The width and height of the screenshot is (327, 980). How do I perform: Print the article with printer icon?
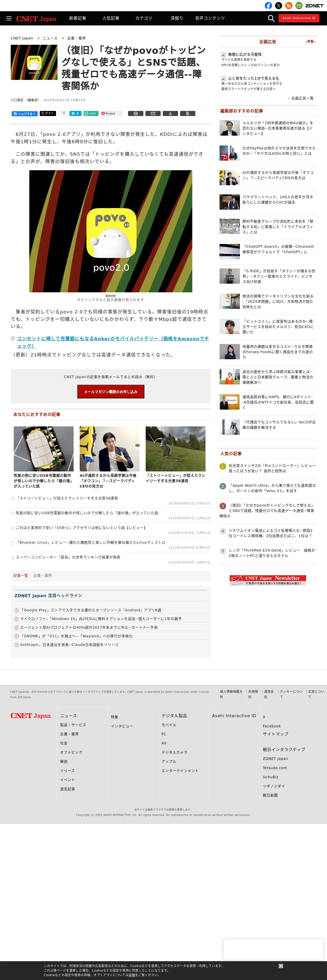135,113
